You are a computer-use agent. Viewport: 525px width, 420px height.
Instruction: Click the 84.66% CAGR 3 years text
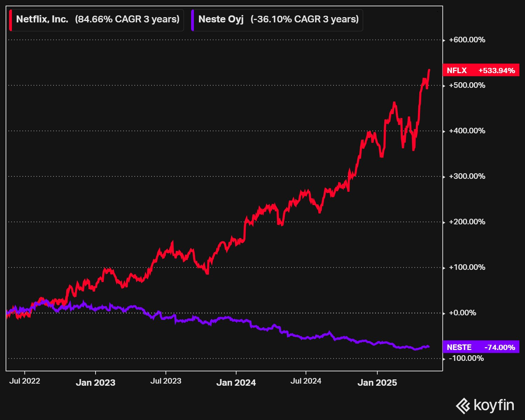click(x=127, y=19)
